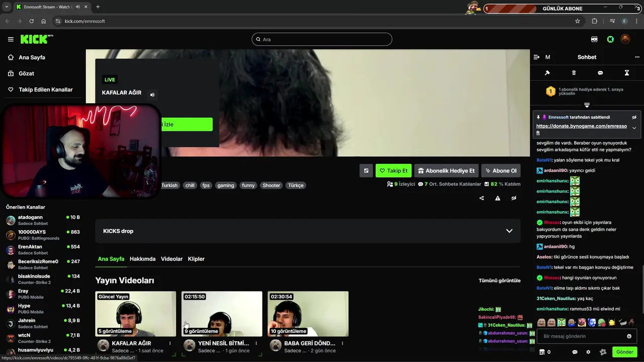Click the emoji picker in message box
Screen dimensions: 644x362
pyautogui.click(x=629, y=336)
